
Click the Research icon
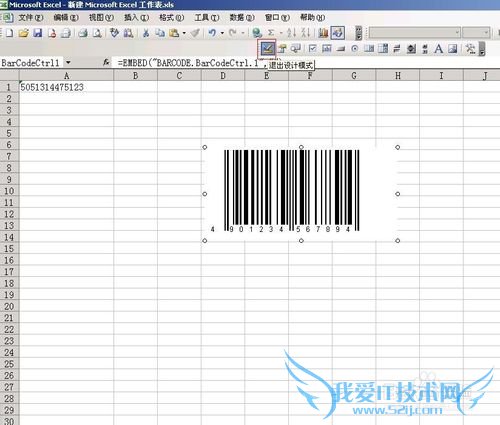tap(128, 33)
